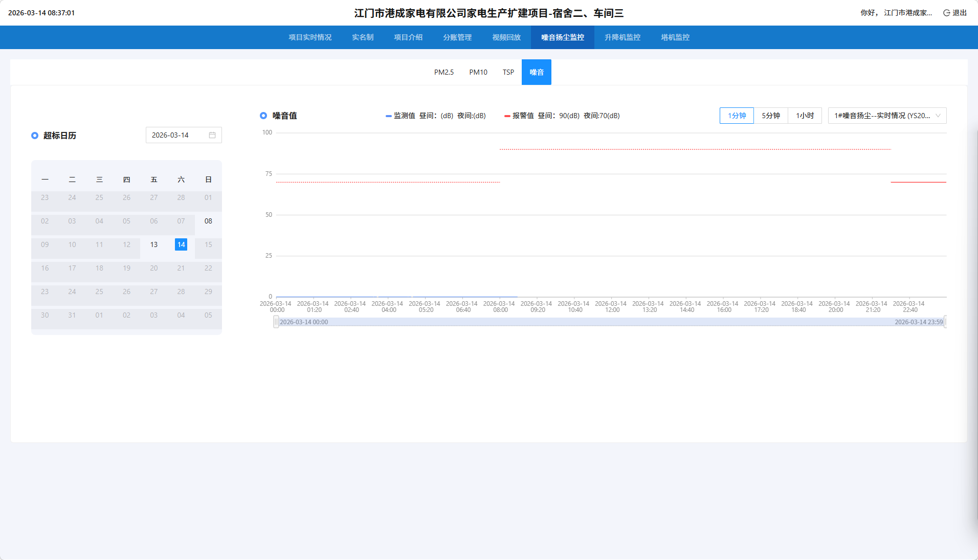Open the 视频回放 menu item
This screenshot has width=978, height=560.
506,37
